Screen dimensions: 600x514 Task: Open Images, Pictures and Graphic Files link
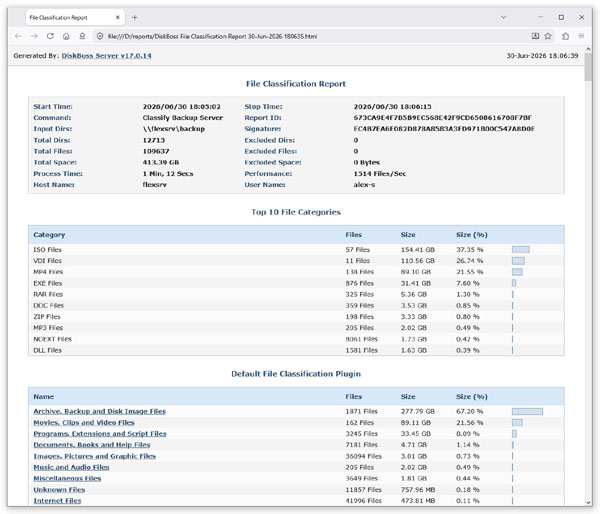click(x=95, y=456)
